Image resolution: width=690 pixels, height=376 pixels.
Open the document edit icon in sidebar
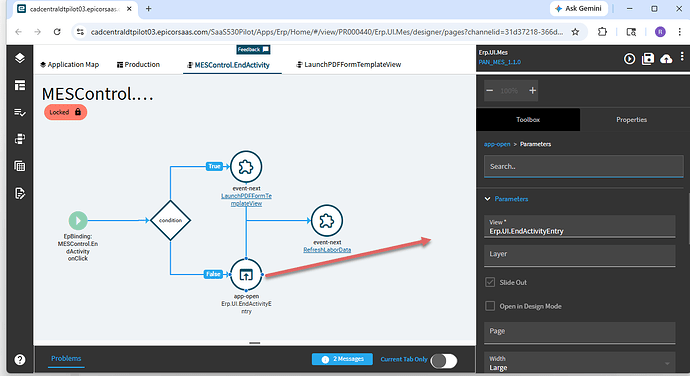(x=20, y=193)
